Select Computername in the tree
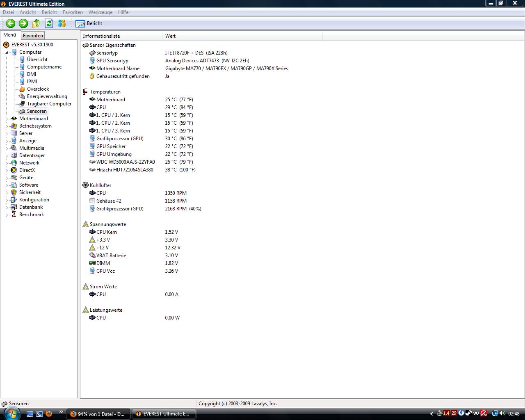The height and width of the screenshot is (420, 525). pos(44,67)
